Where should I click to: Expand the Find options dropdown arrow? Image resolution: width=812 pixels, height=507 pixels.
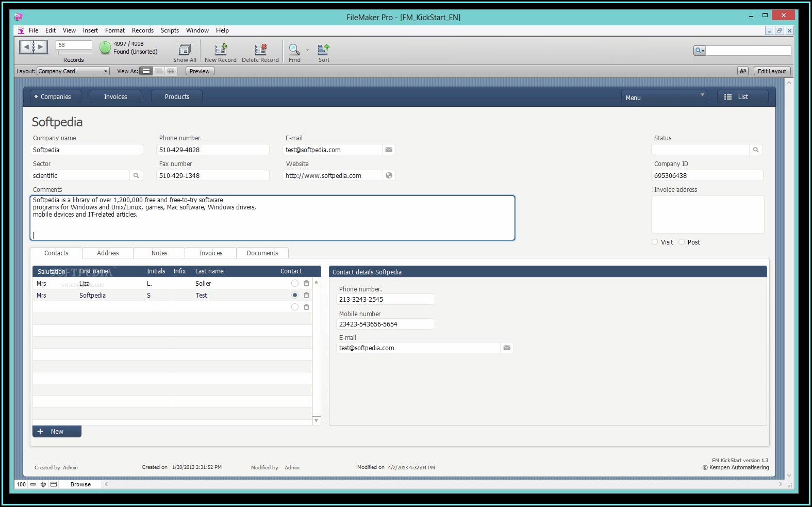[307, 50]
